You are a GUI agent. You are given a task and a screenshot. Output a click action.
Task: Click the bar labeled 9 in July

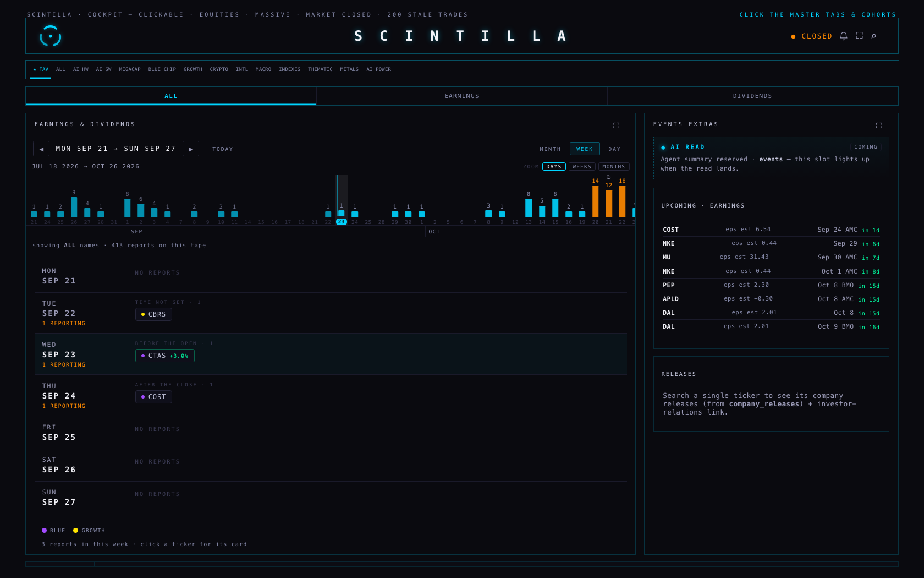point(74,207)
